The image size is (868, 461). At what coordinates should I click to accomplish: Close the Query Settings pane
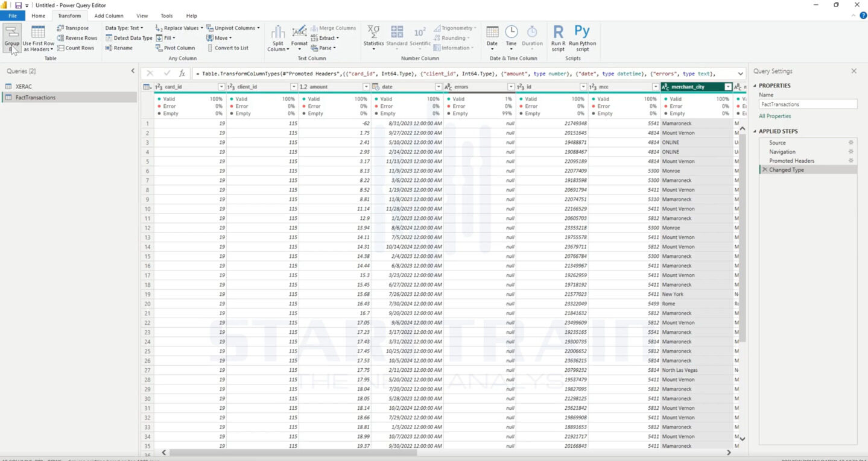point(854,71)
